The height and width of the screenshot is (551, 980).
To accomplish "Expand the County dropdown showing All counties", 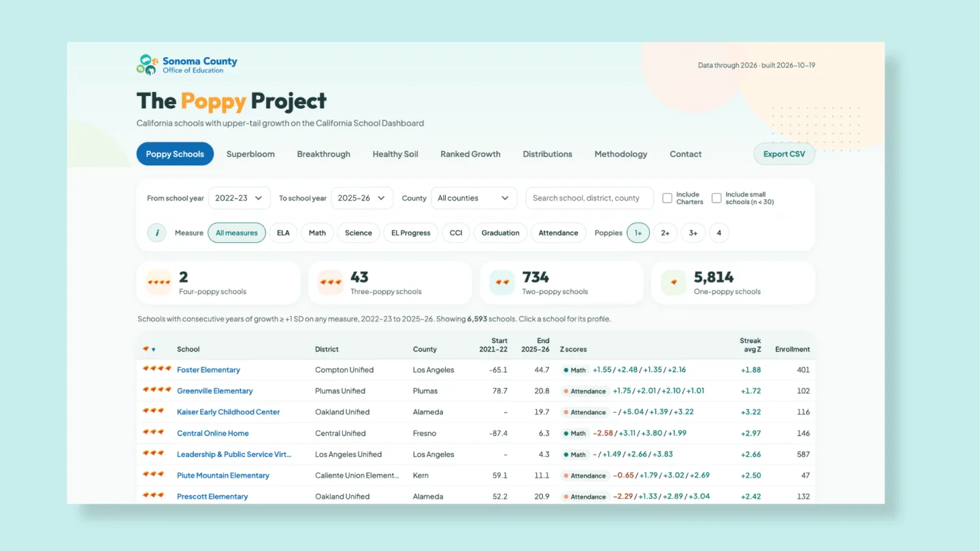I will 474,198.
